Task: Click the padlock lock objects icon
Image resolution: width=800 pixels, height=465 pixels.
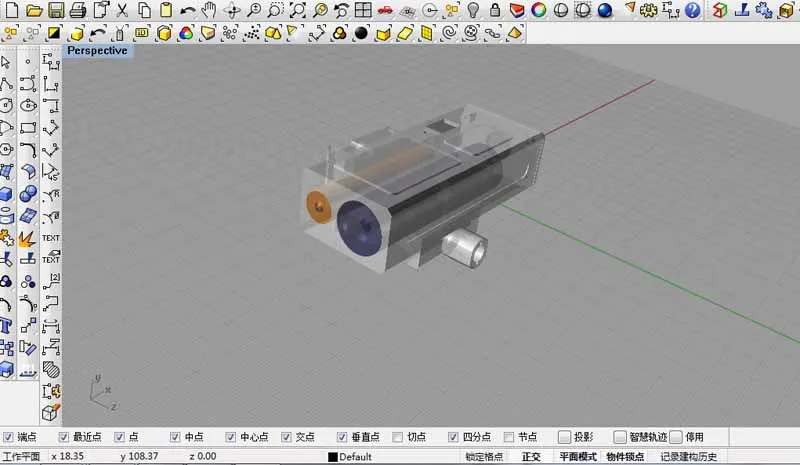Action: pos(495,10)
